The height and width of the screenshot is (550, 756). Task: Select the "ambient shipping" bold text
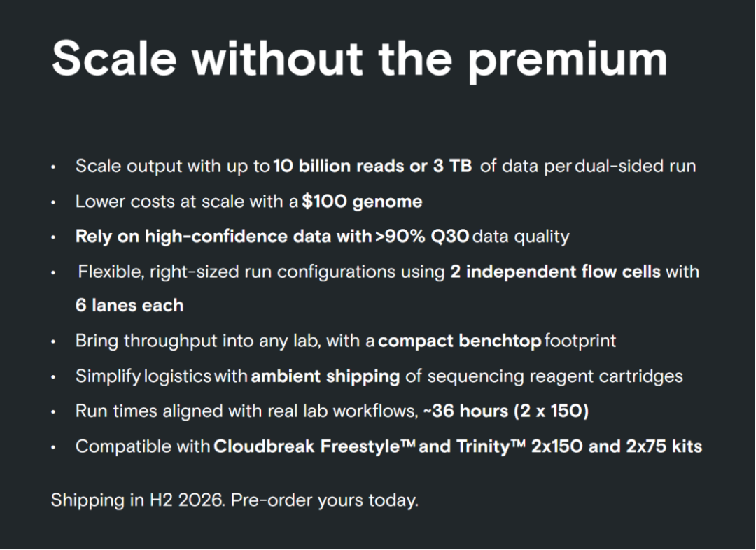tap(325, 376)
